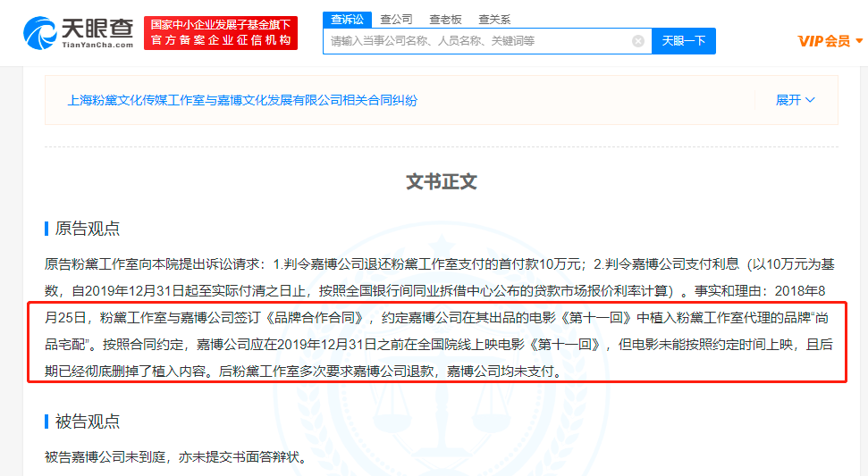Click the line beginning 月25日，粉黛工作室与嘉博公司
Image resolution: width=868 pixels, height=476 pixels.
(x=437, y=318)
